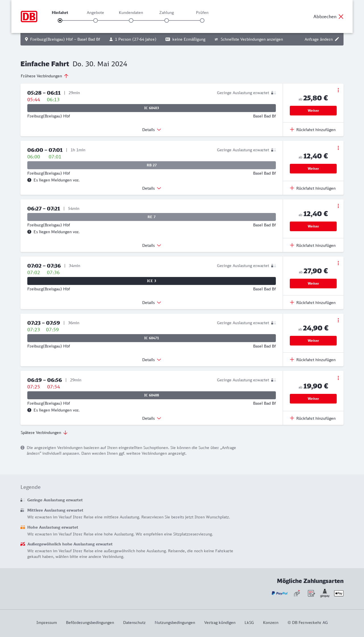Select the Hinfahrt step radio marker
Image resolution: width=364 pixels, height=637 pixels.
(x=60, y=20)
